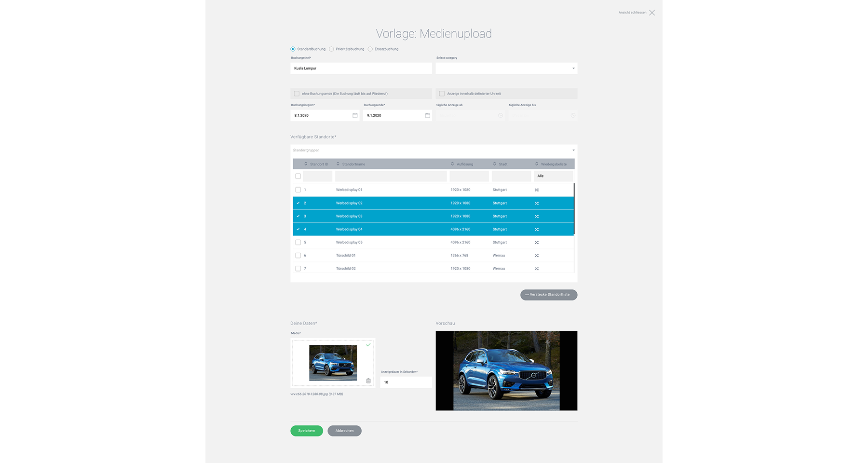Viewport: 868px width, 463px height.
Task: Click 4096 x 2160 cell for Werbedisplay 04
Action: [461, 229]
